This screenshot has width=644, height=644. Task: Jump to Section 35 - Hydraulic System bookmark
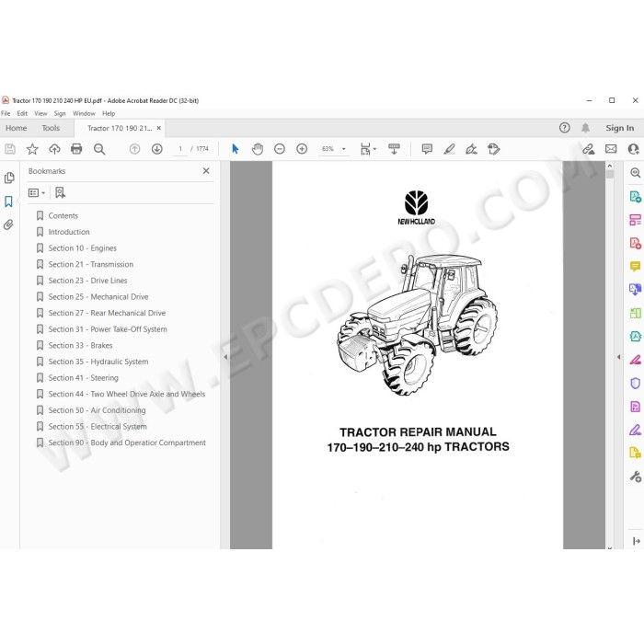pyautogui.click(x=98, y=362)
